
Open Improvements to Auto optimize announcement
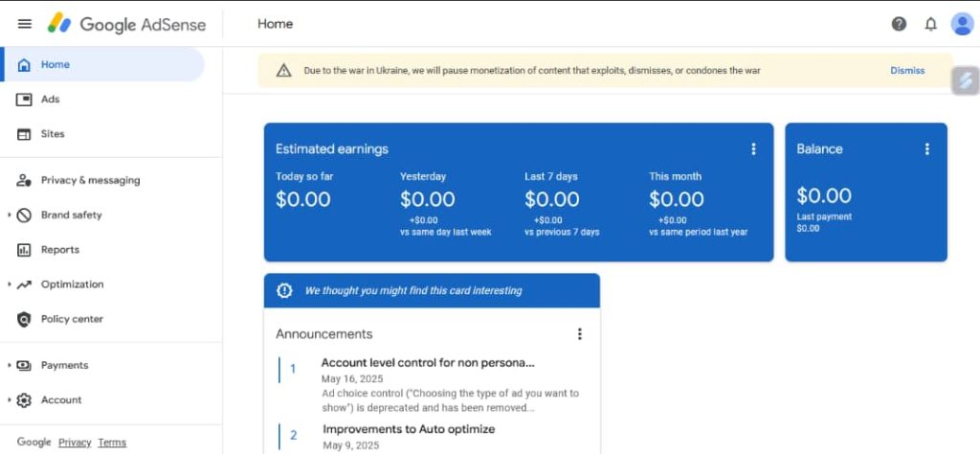coord(409,429)
